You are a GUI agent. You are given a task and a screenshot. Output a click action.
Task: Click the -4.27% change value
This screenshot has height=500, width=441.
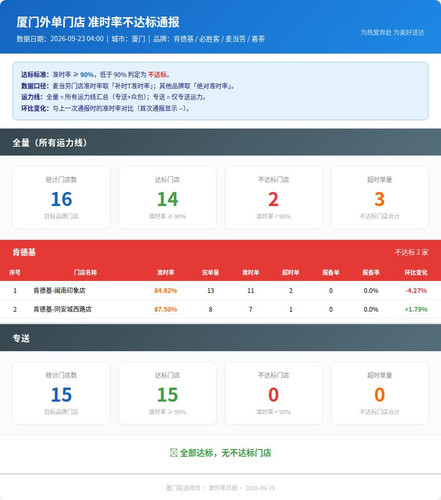pyautogui.click(x=416, y=291)
